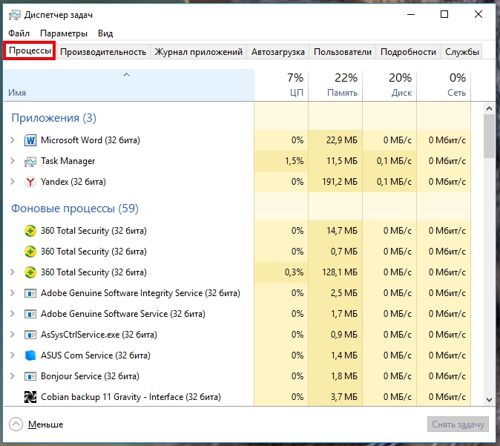The image size is (500, 446).
Task: Select the Microsoft Word process icon
Action: [x=30, y=140]
